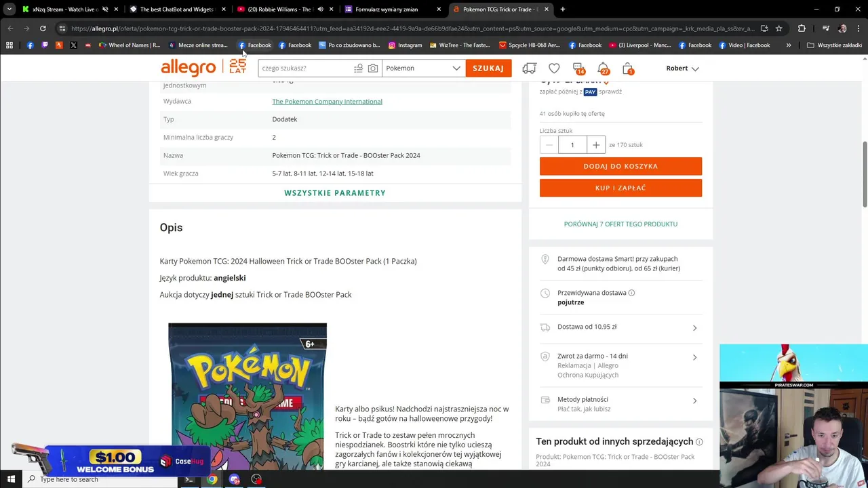Open Discord from the taskbar
Screen dimensions: 868x488
pyautogui.click(x=235, y=479)
